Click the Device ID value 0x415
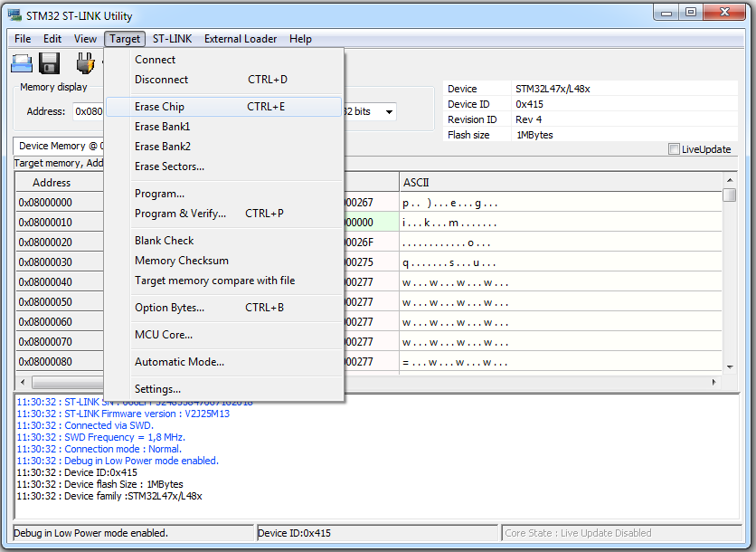756x552 pixels. [529, 104]
